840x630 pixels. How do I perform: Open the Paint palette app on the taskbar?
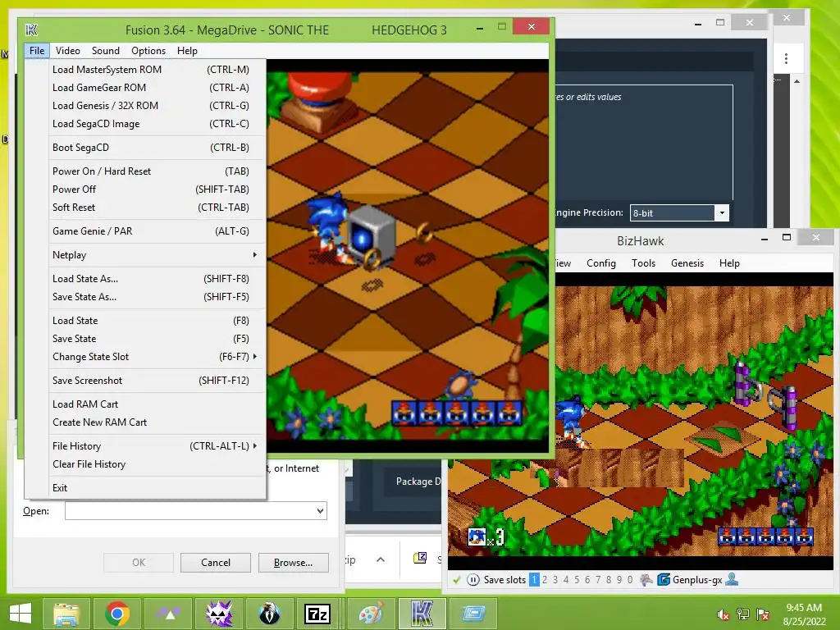371,614
